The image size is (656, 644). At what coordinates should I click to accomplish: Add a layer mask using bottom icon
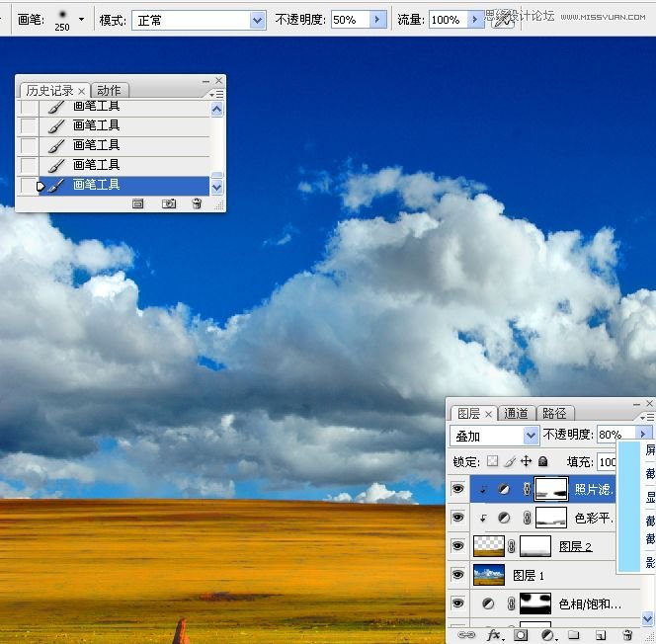pos(521,635)
